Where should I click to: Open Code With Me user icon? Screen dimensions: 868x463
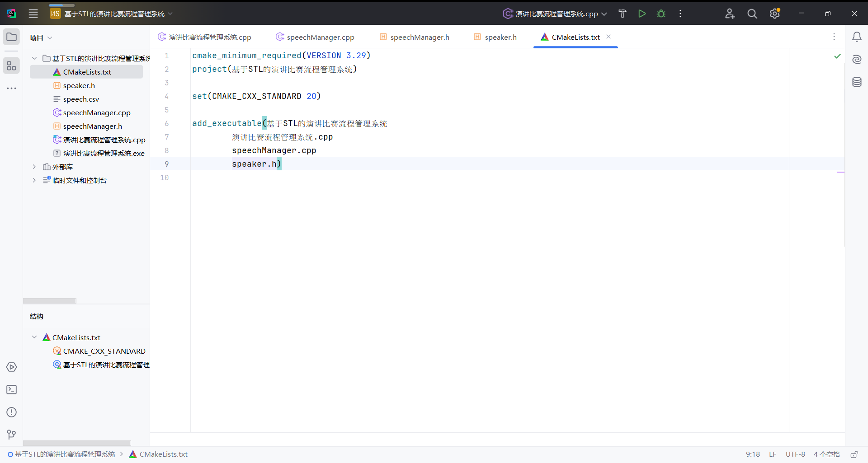pos(730,14)
